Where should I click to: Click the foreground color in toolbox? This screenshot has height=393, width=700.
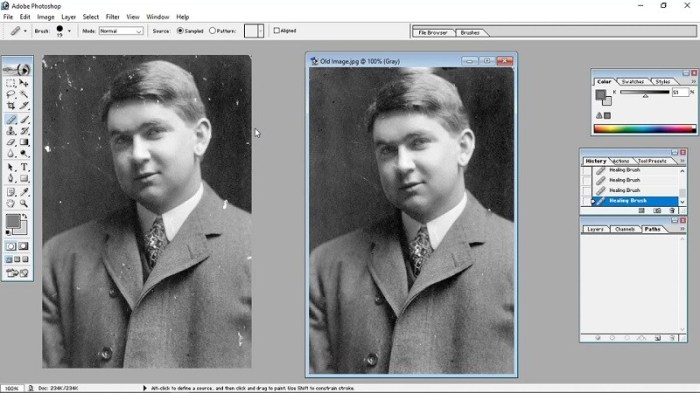12,221
